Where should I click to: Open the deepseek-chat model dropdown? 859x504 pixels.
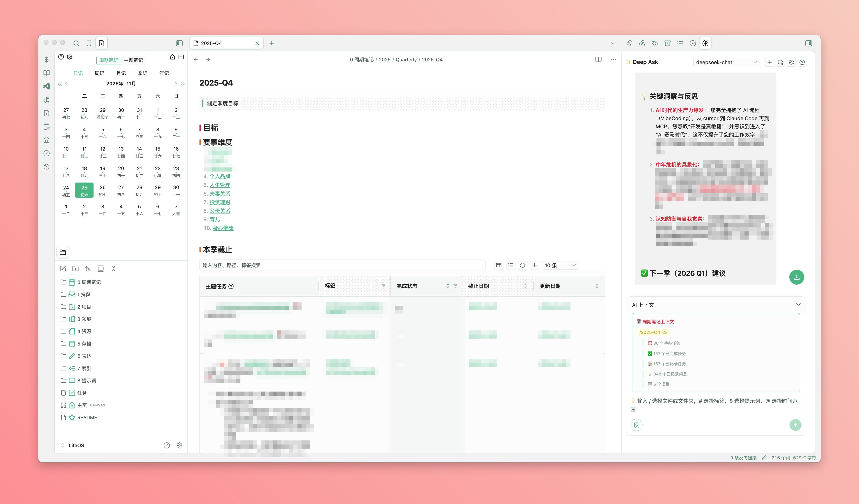pos(726,62)
